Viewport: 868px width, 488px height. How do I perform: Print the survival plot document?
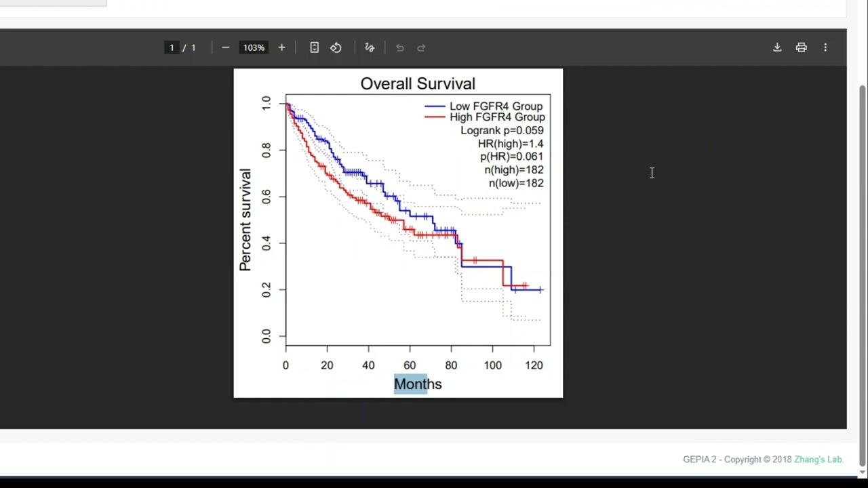pyautogui.click(x=801, y=47)
